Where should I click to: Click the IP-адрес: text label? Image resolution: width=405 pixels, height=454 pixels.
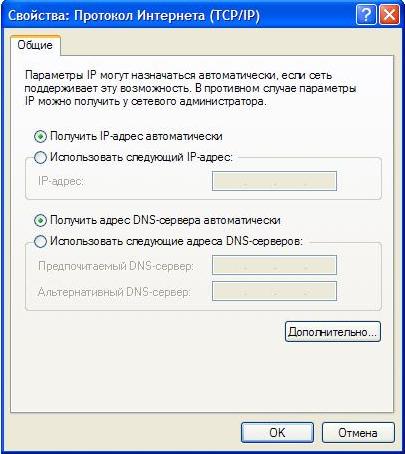pyautogui.click(x=61, y=181)
